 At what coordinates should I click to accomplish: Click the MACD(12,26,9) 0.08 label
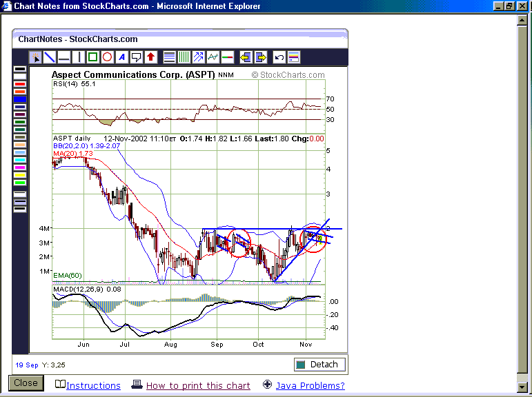pyautogui.click(x=87, y=289)
